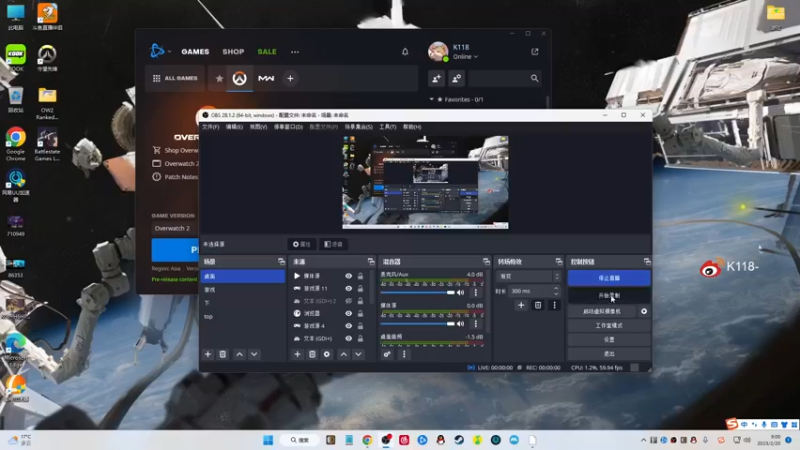Image resolution: width=800 pixels, height=450 pixels.
Task: Pop out the audio mixer dock panel
Action: (x=486, y=261)
